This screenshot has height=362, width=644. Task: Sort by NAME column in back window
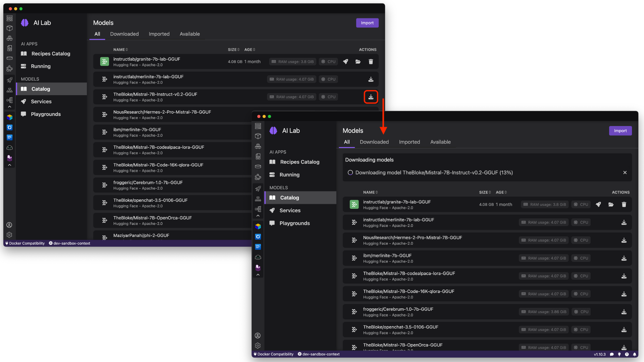pyautogui.click(x=120, y=50)
